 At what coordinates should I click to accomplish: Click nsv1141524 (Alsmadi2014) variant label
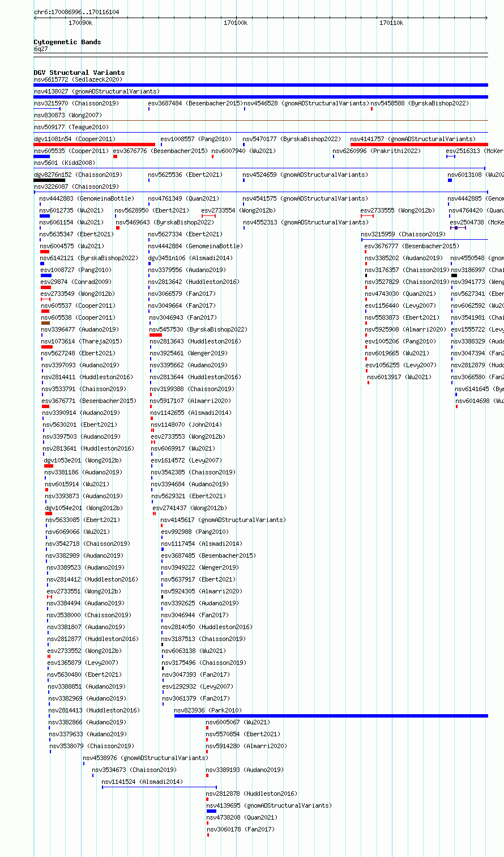click(x=143, y=782)
